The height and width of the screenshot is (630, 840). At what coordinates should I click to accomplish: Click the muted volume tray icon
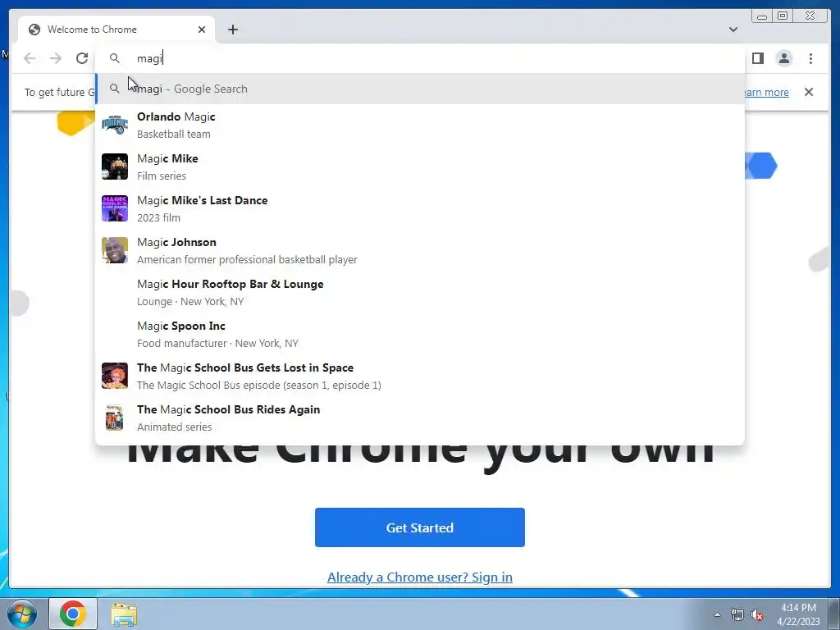(x=757, y=614)
